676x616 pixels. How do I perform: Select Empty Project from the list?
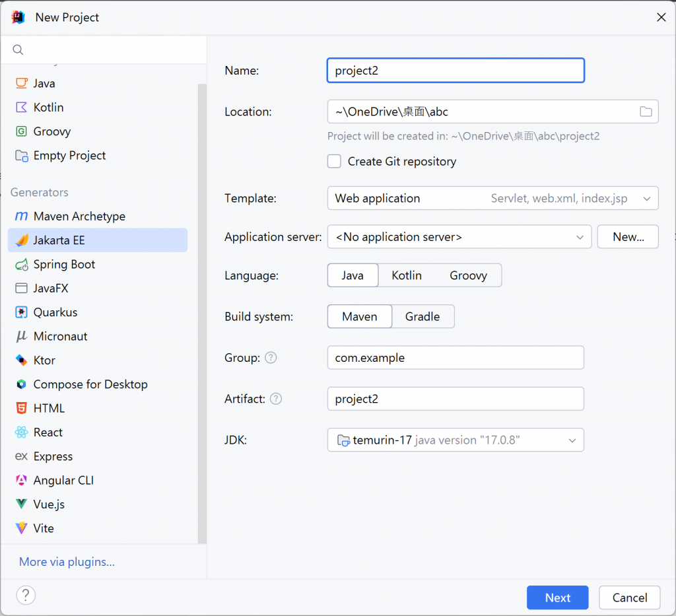tap(69, 156)
